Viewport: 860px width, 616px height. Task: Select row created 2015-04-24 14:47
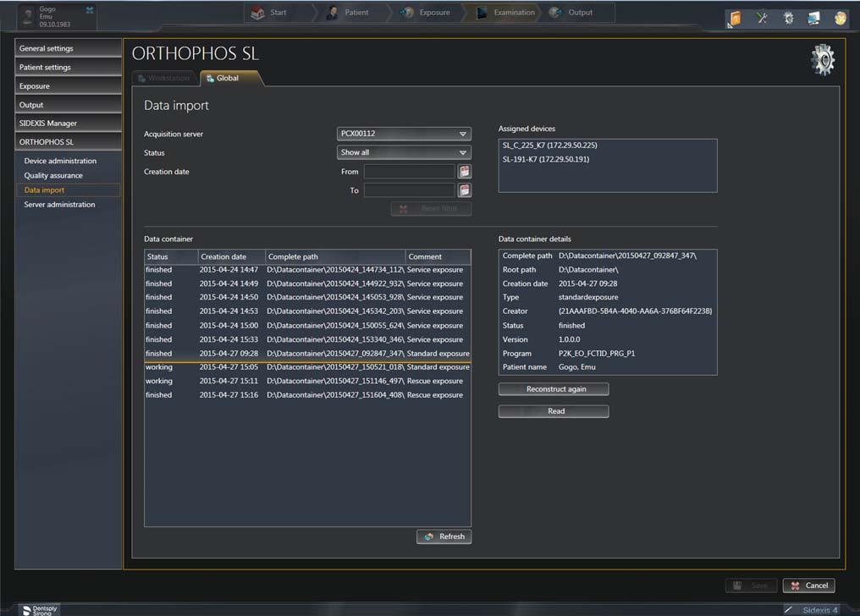(307, 270)
